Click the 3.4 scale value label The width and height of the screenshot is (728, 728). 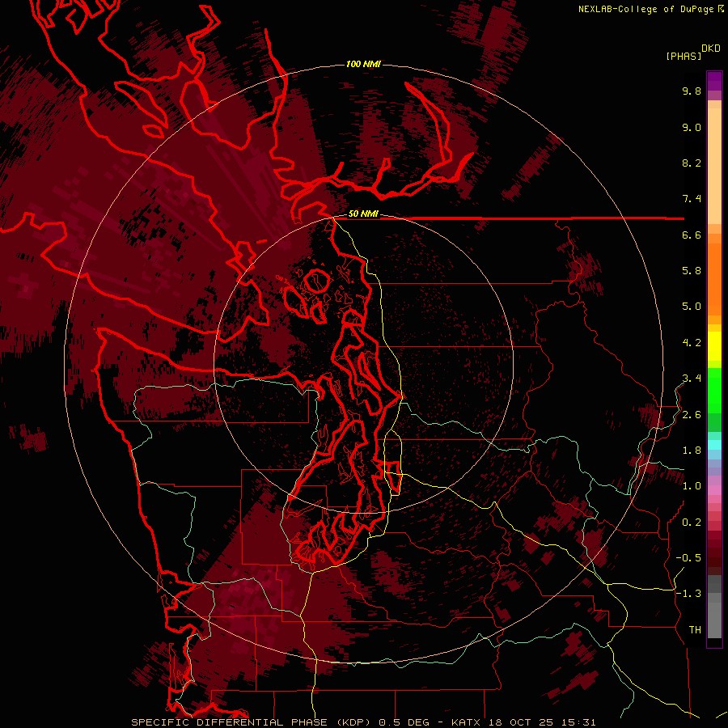tap(692, 379)
